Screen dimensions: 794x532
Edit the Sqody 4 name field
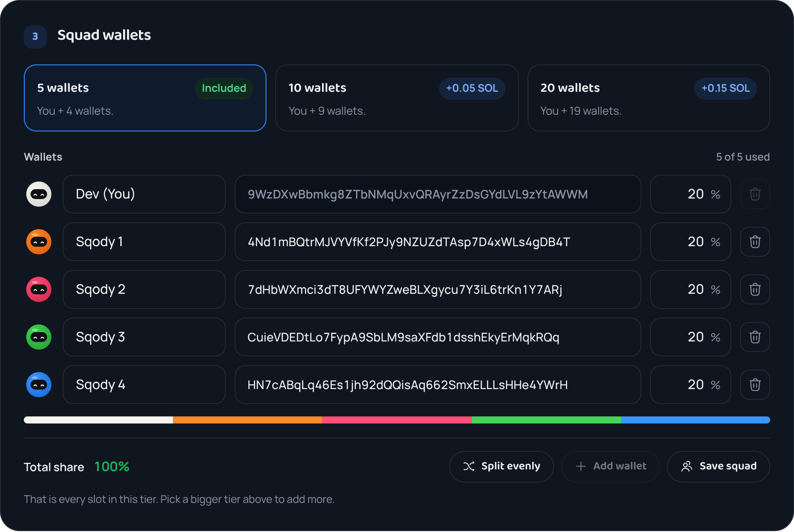pyautogui.click(x=144, y=385)
